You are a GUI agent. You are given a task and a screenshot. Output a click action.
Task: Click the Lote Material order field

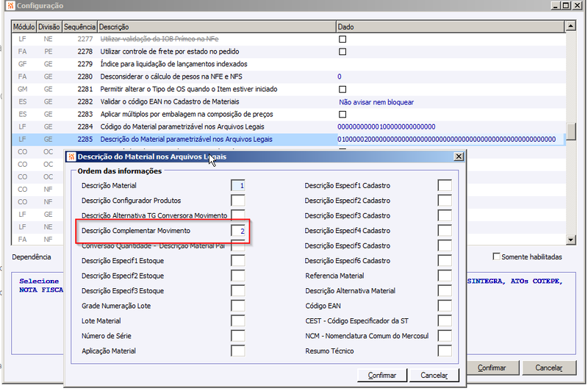(237, 320)
